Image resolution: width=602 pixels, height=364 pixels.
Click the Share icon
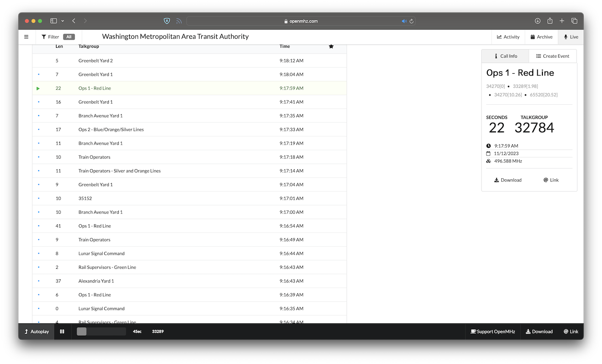coord(550,20)
